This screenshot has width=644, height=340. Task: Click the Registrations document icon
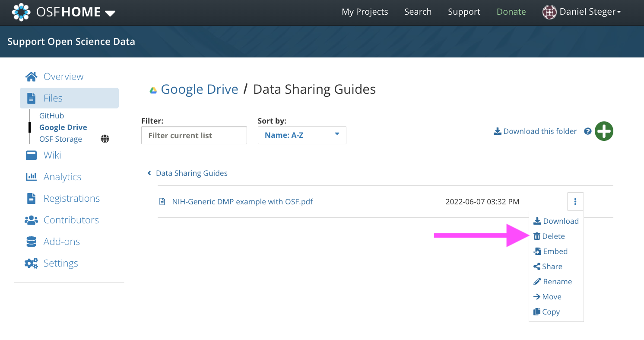[32, 198]
